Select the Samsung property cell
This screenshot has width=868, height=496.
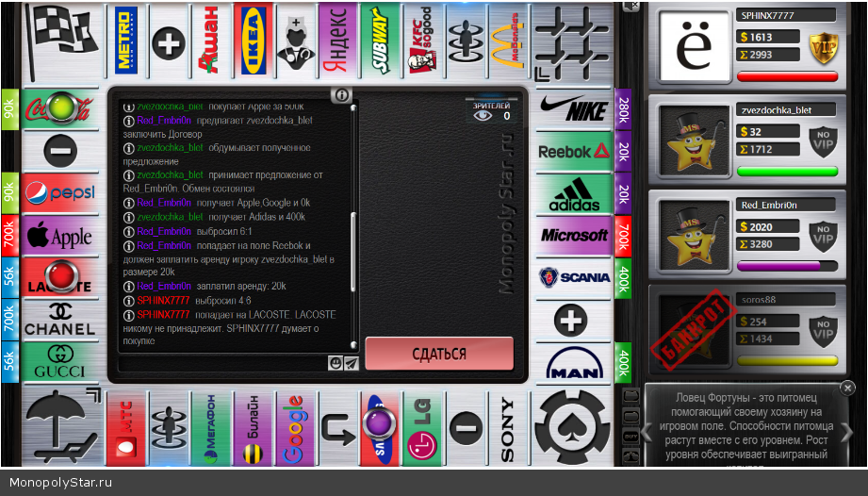click(380, 428)
